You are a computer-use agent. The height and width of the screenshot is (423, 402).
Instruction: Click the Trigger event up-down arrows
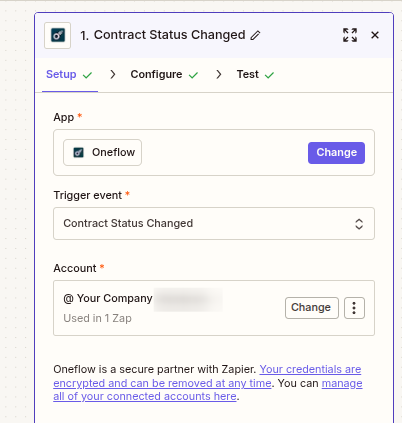pyautogui.click(x=359, y=224)
